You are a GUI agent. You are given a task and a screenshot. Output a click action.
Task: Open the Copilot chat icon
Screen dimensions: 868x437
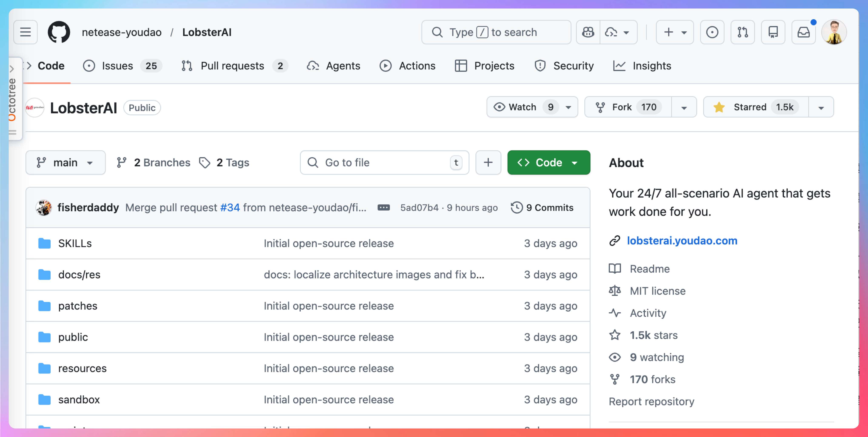(588, 32)
